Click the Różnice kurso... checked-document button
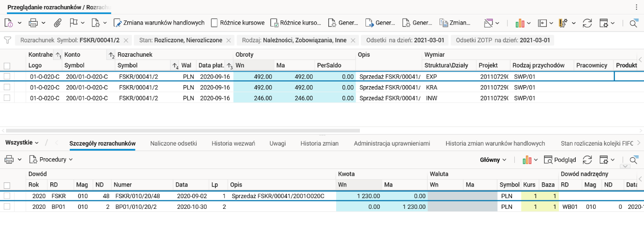 pyautogui.click(x=296, y=23)
